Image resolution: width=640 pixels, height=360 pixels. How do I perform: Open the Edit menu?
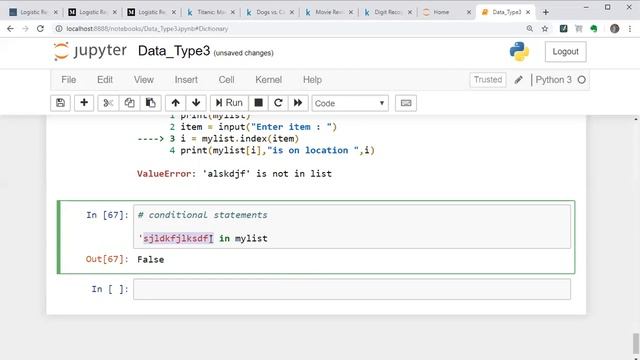[105, 80]
